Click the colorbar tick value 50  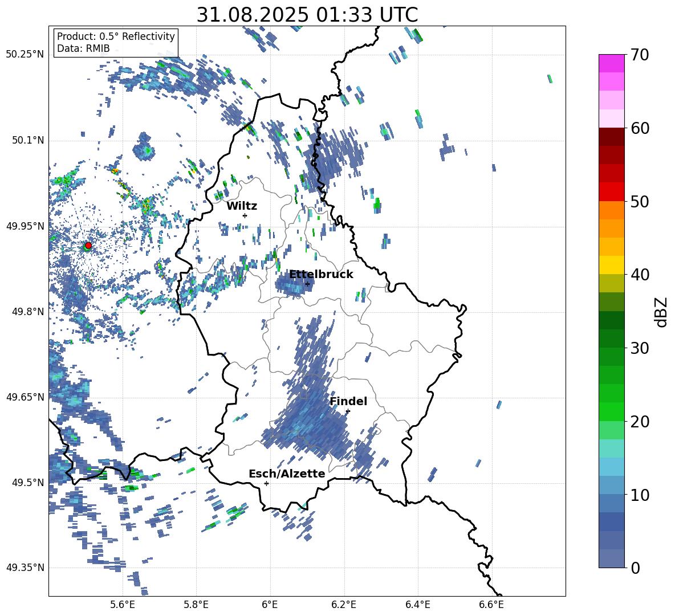coord(639,201)
